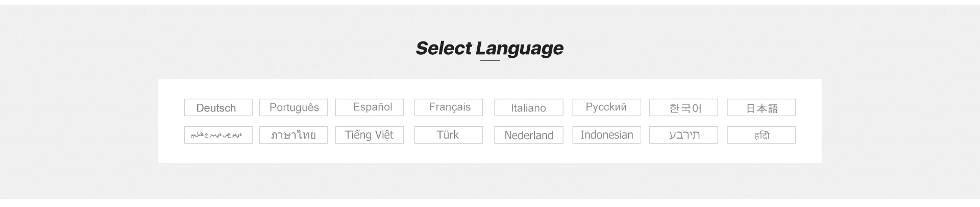Screen dimensions: 980x207
Task: Open the German language version
Action: tap(218, 108)
